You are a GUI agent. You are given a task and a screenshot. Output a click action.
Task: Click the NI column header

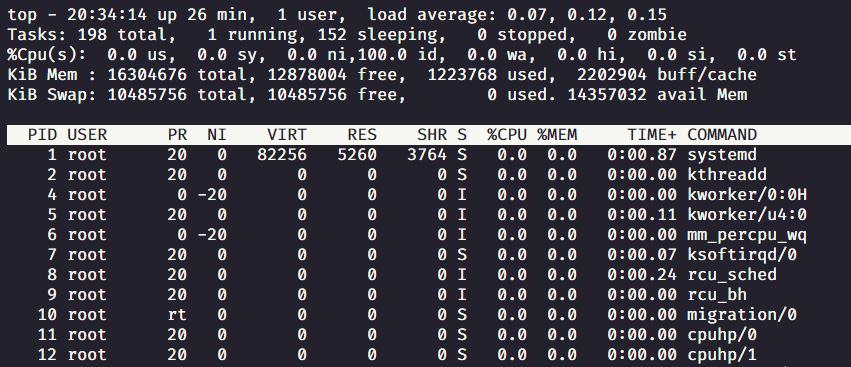[x=217, y=135]
